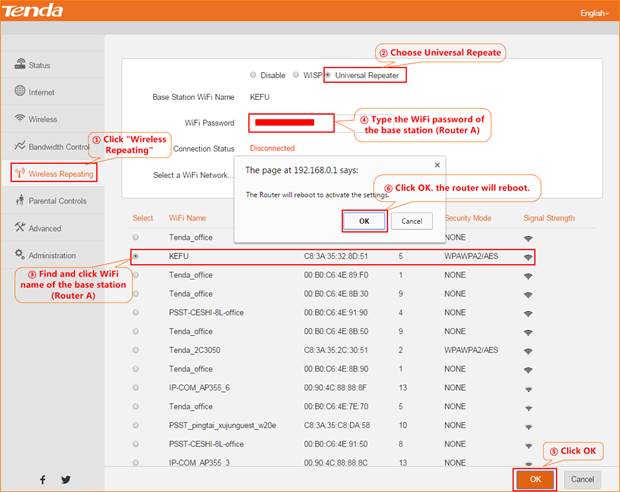Close the reboot dialog with X
The image size is (620, 492).
point(436,165)
